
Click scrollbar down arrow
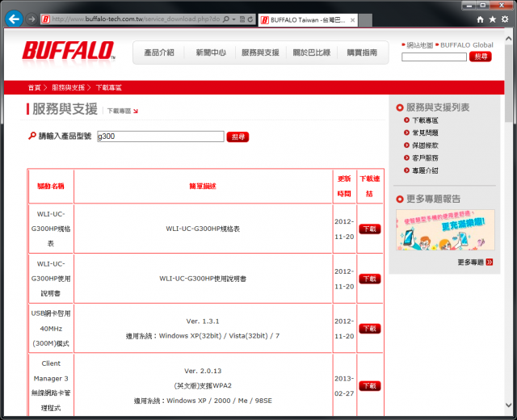pos(509,405)
